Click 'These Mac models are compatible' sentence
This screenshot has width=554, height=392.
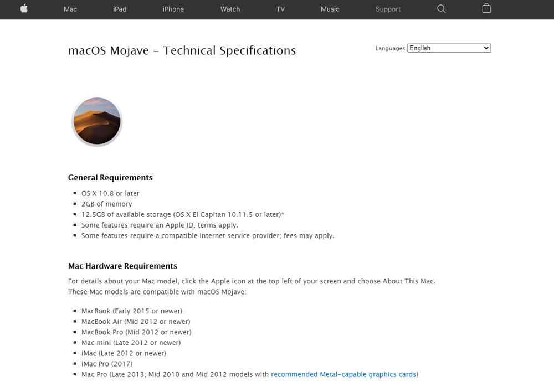(157, 292)
